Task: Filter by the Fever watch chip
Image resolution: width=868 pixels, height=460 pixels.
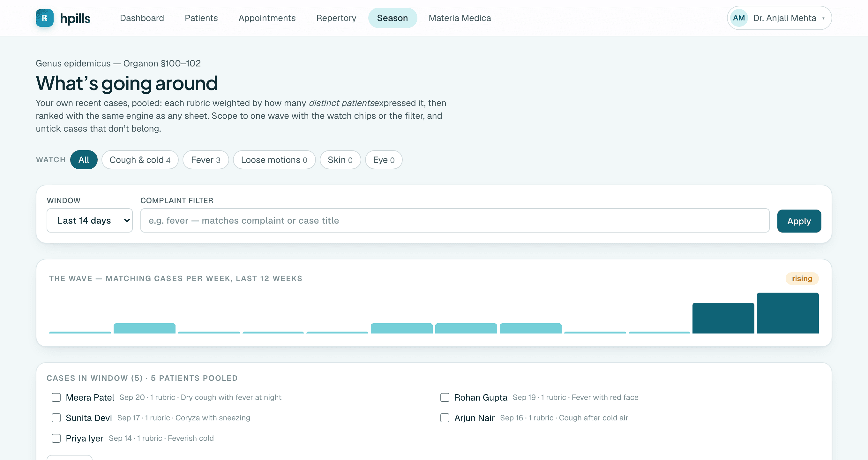Action: click(206, 160)
